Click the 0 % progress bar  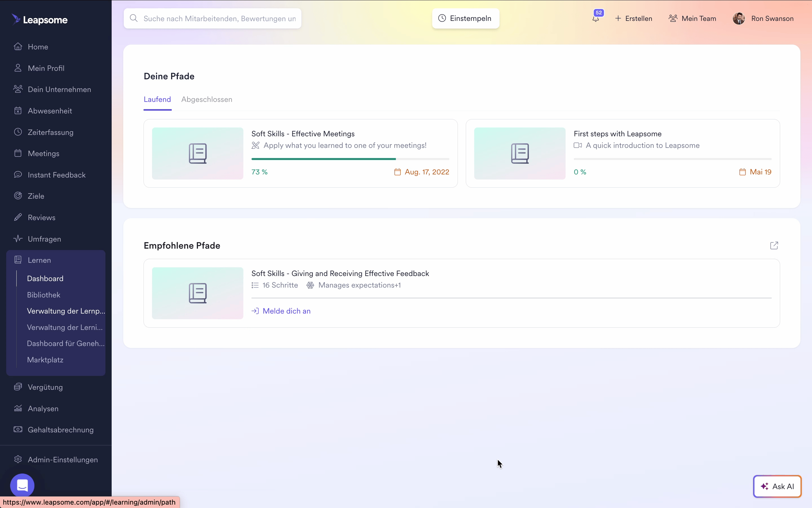point(672,159)
